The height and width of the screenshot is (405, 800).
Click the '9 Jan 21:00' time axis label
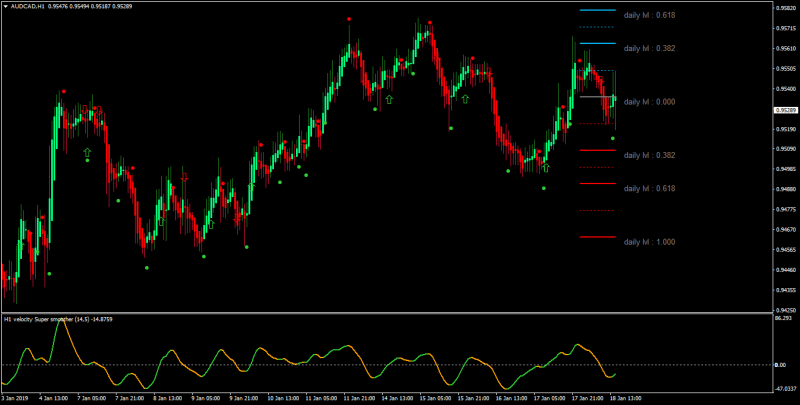(243, 398)
